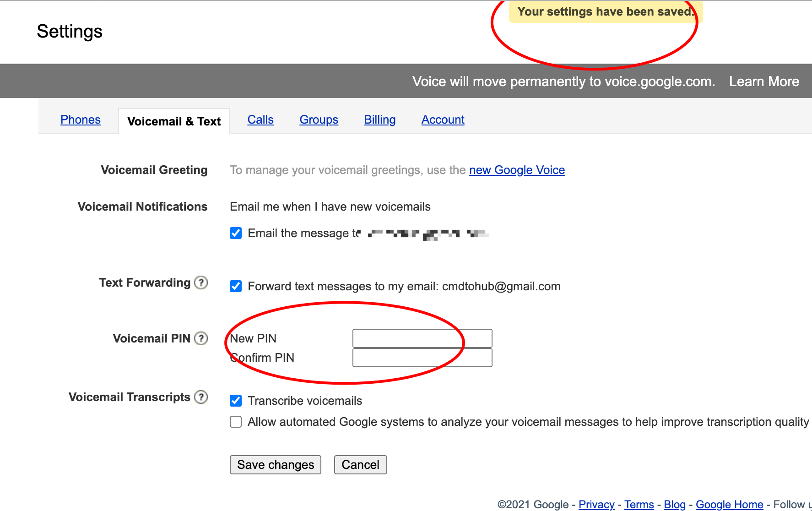The image size is (812, 511).
Task: Go to the Billing tab
Action: [x=380, y=120]
